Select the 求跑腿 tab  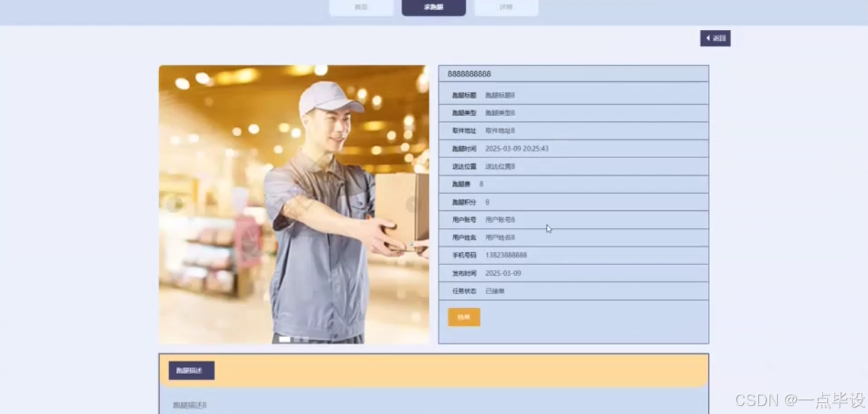(434, 7)
